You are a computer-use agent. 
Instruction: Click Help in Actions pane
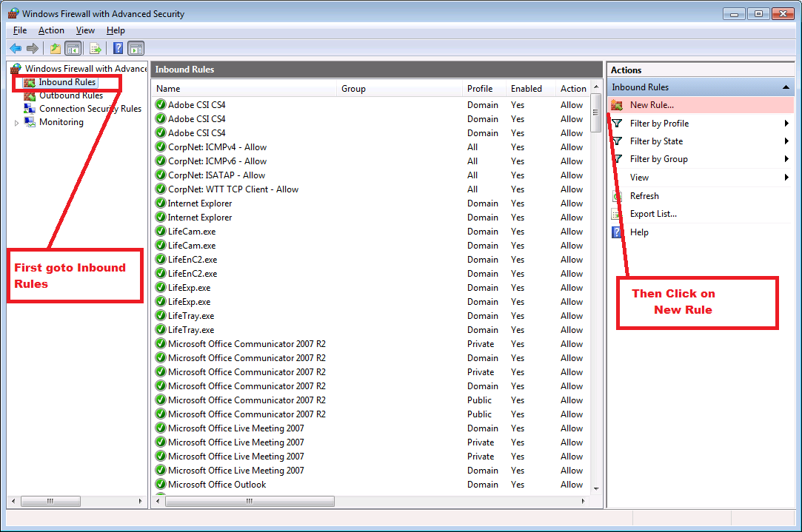click(639, 232)
